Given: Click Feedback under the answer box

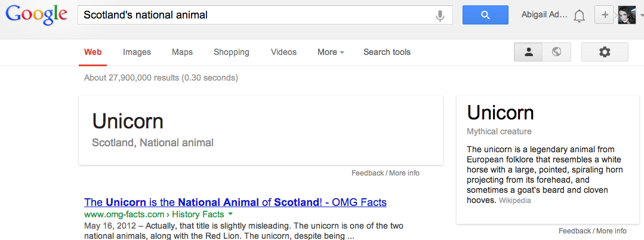Looking at the screenshot, I should tap(367, 173).
